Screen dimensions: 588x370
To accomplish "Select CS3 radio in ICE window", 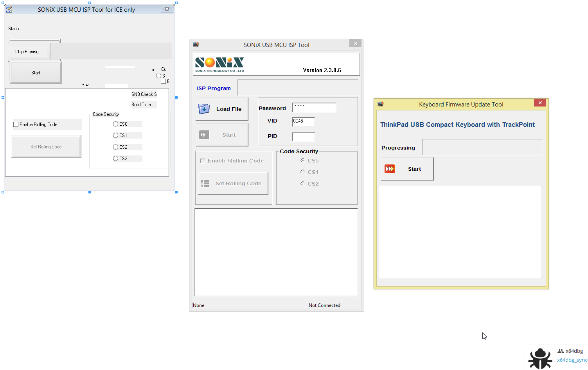I will (x=115, y=158).
